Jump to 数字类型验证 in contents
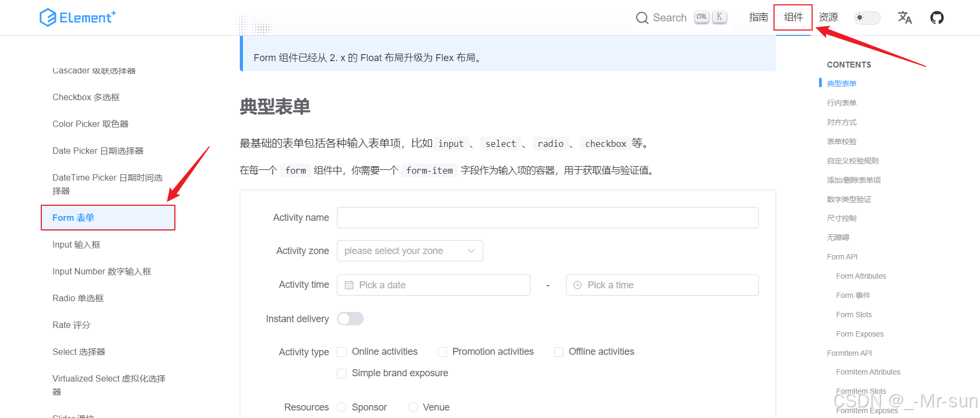980x418 pixels. coord(849,199)
